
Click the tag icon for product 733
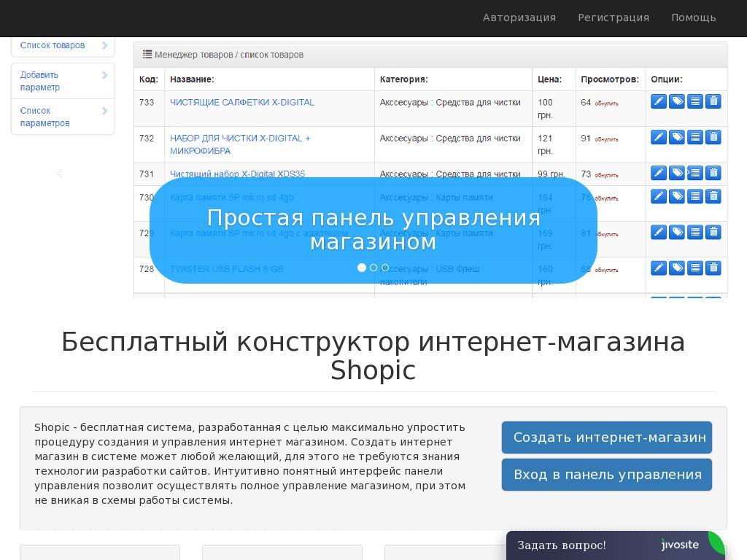(x=676, y=101)
